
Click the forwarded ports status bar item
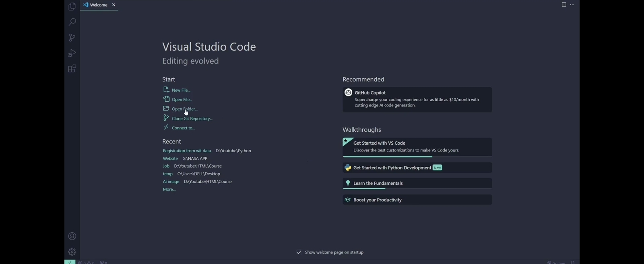tap(104, 262)
